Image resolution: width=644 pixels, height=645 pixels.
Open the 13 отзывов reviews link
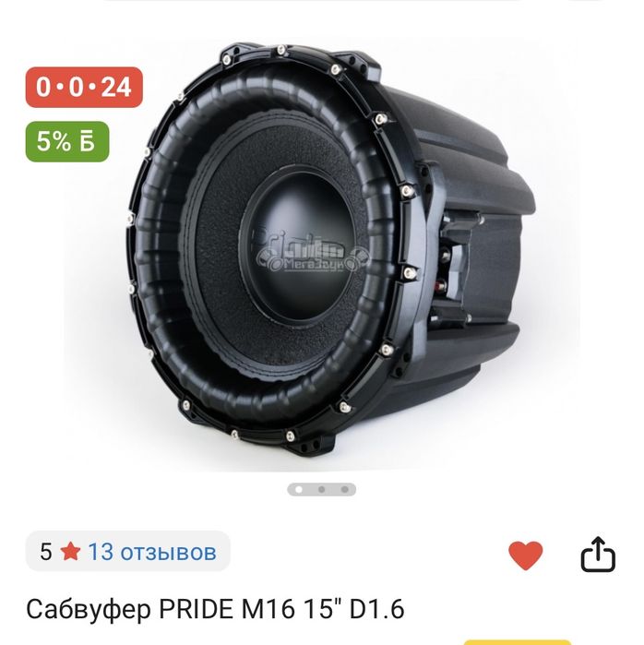coord(152,551)
